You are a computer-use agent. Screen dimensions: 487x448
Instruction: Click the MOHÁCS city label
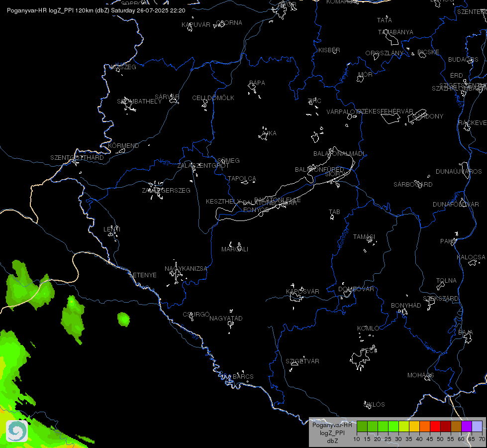[x=420, y=375]
